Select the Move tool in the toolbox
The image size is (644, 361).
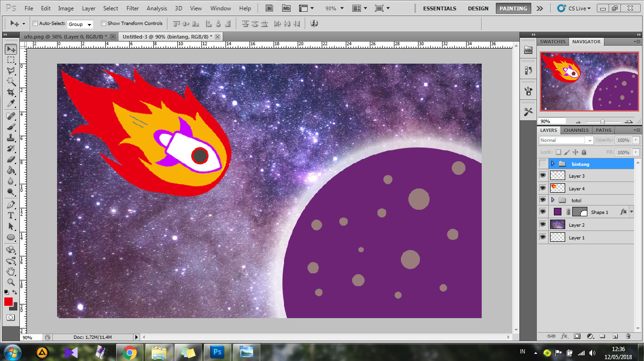[x=11, y=49]
